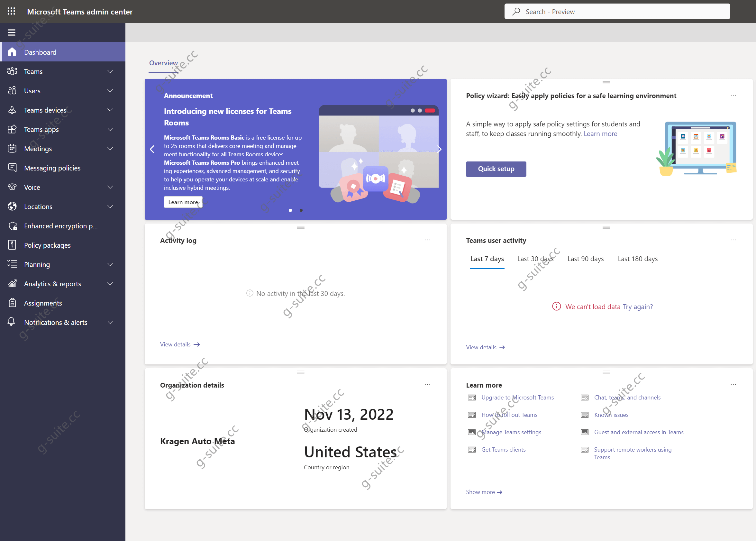Select first announcement carousel dot
This screenshot has width=756, height=541.
point(290,210)
